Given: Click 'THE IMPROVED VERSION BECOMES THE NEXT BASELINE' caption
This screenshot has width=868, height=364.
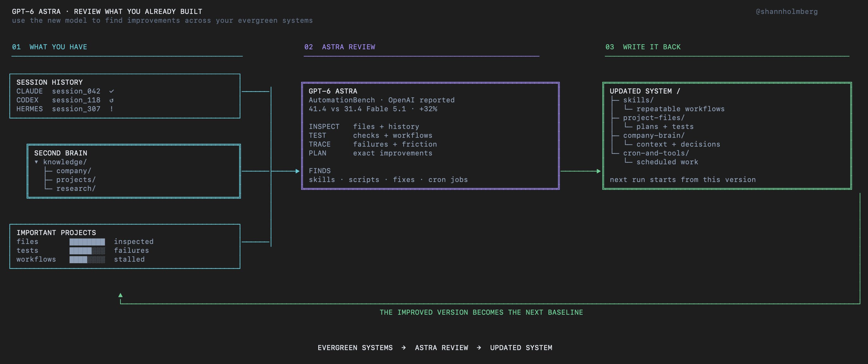Looking at the screenshot, I should tap(481, 312).
